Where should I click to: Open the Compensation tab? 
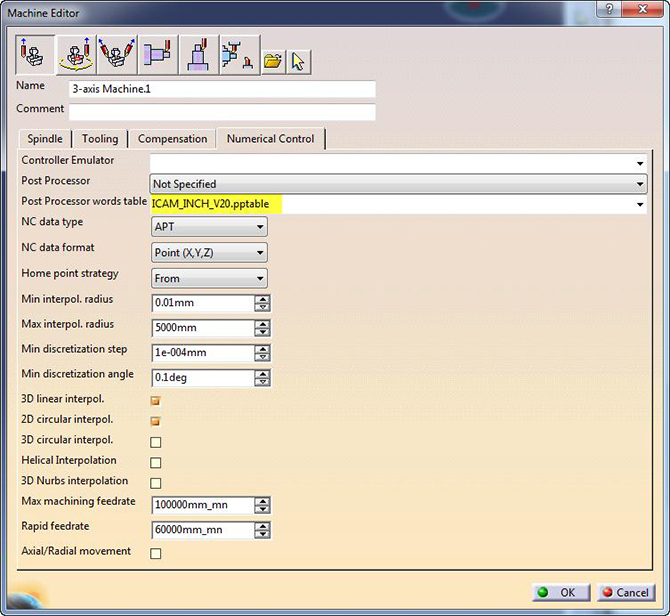(x=173, y=139)
